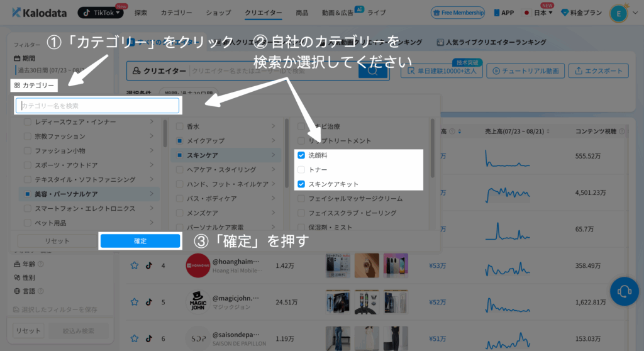Image resolution: width=644 pixels, height=351 pixels.
Task: Expand the 香水 submenu arrow
Action: (x=273, y=126)
